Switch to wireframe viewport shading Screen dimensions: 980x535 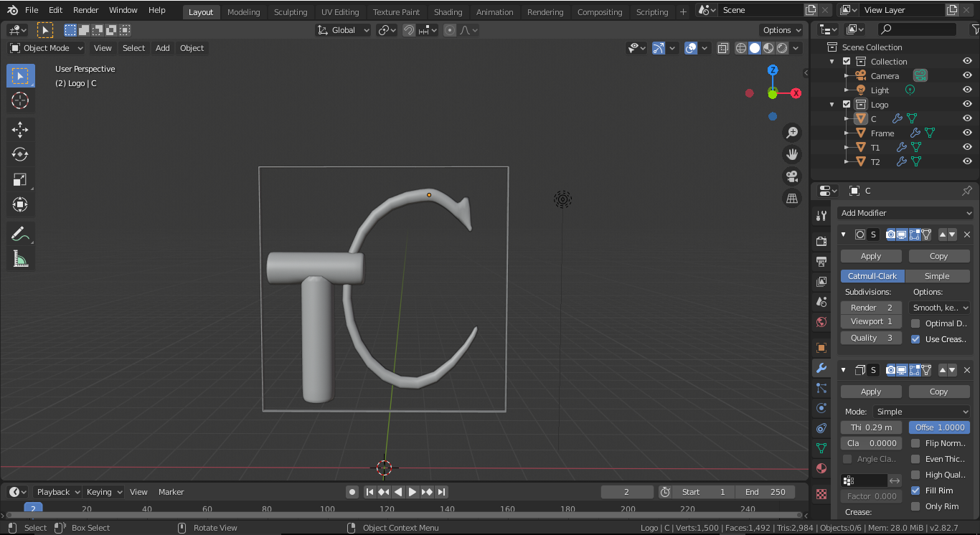point(741,48)
